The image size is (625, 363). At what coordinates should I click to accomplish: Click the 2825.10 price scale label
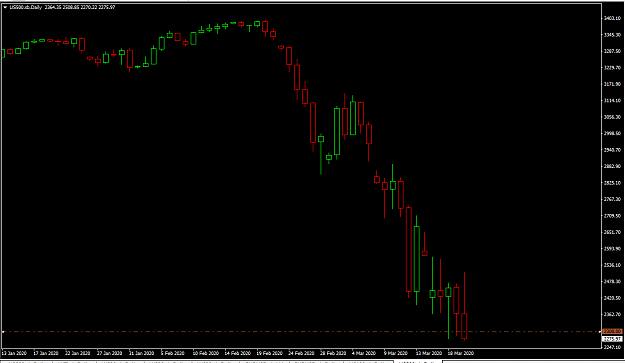pyautogui.click(x=613, y=183)
